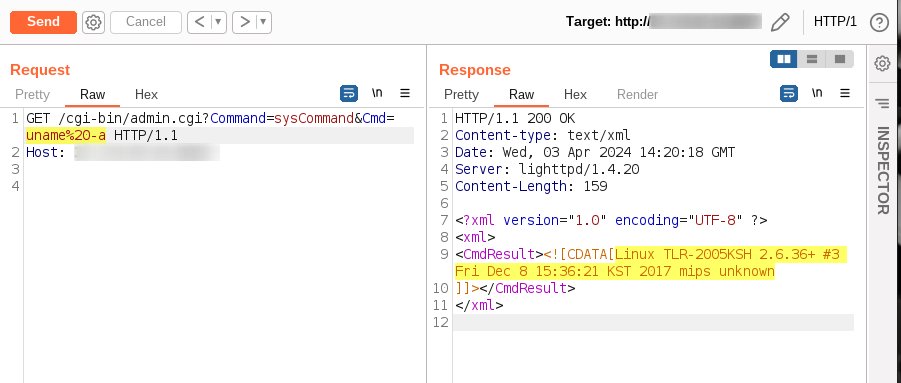Select top-bottom split layout view
Viewport: 901px width, 383px height.
[x=812, y=59]
